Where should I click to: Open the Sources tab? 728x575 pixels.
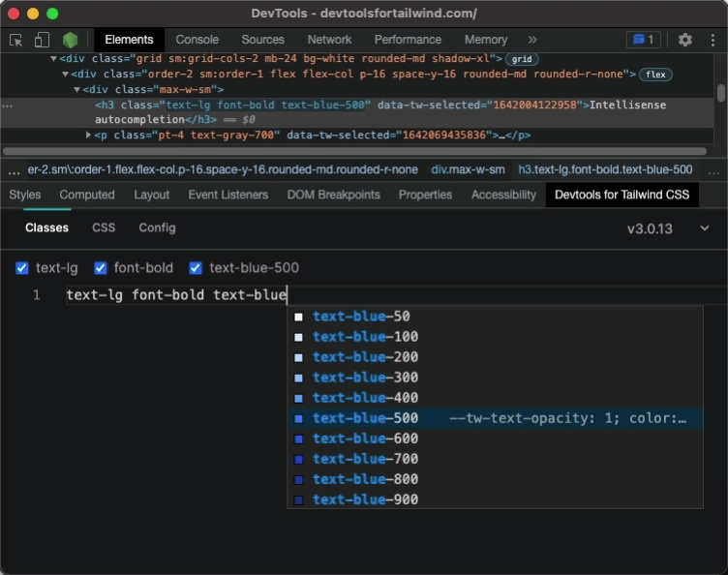click(262, 40)
